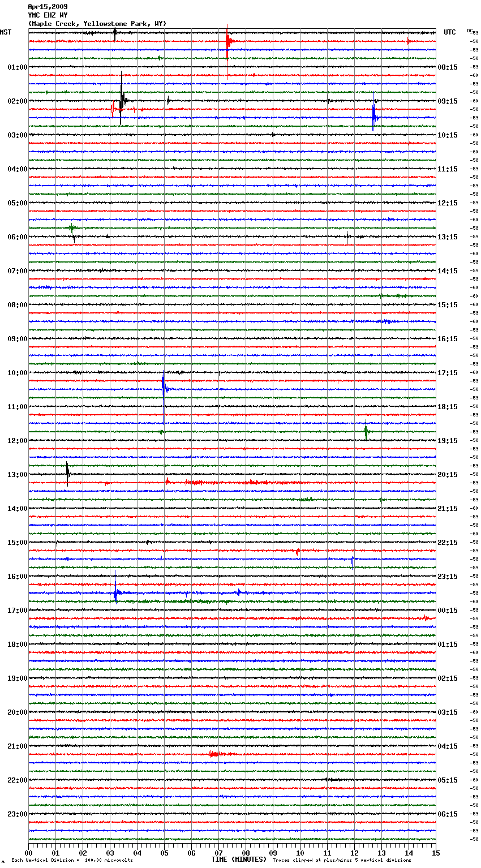Screen dimensions: 481x868
Task: Click the date text 'Apr15,2009'
Action: tap(48, 7)
